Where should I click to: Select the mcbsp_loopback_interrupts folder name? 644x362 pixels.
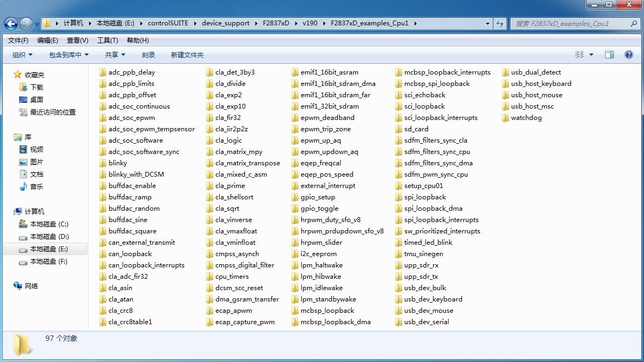(448, 72)
